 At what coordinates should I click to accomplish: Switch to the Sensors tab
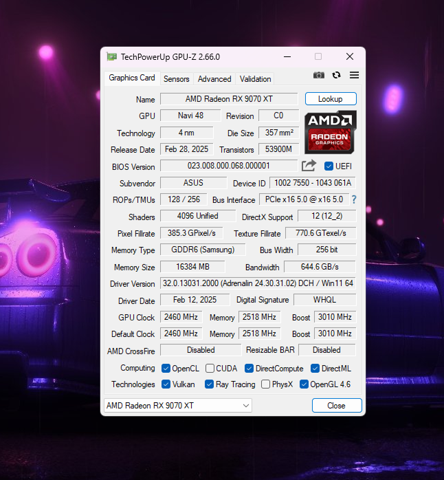176,79
